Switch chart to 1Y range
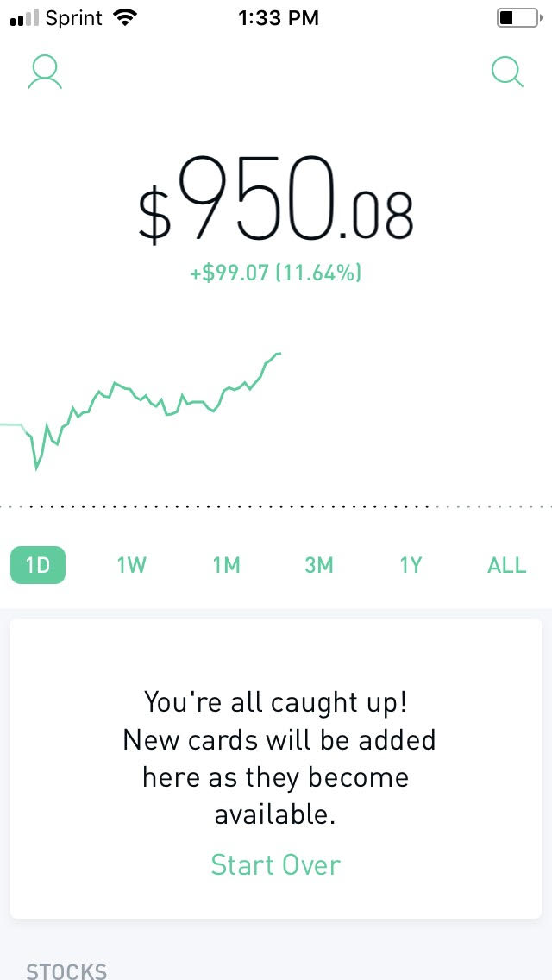 [x=411, y=565]
